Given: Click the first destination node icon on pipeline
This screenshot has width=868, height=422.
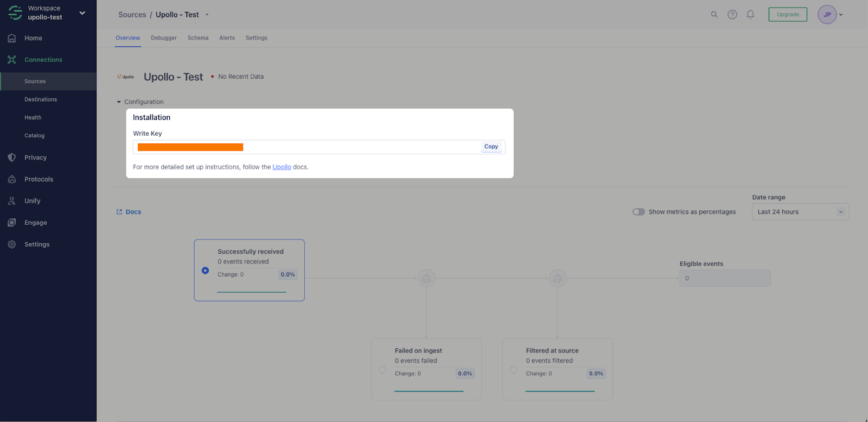Looking at the screenshot, I should coord(426,279).
